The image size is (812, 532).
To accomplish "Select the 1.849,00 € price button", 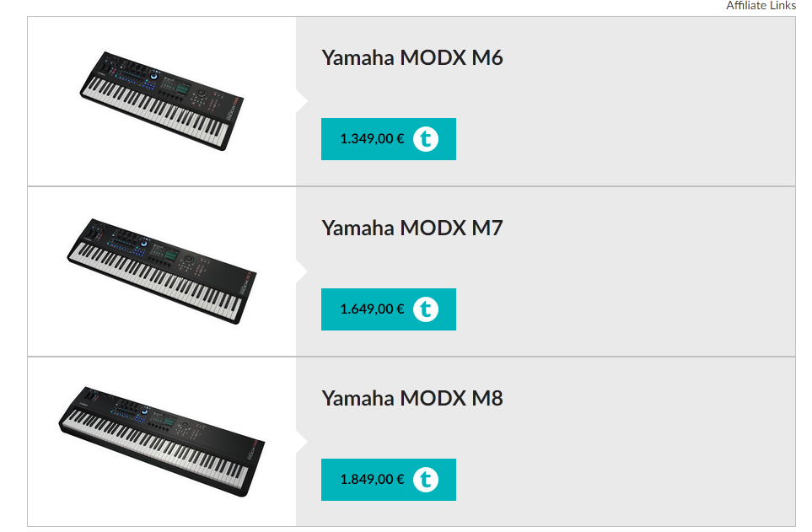I will coord(373,480).
